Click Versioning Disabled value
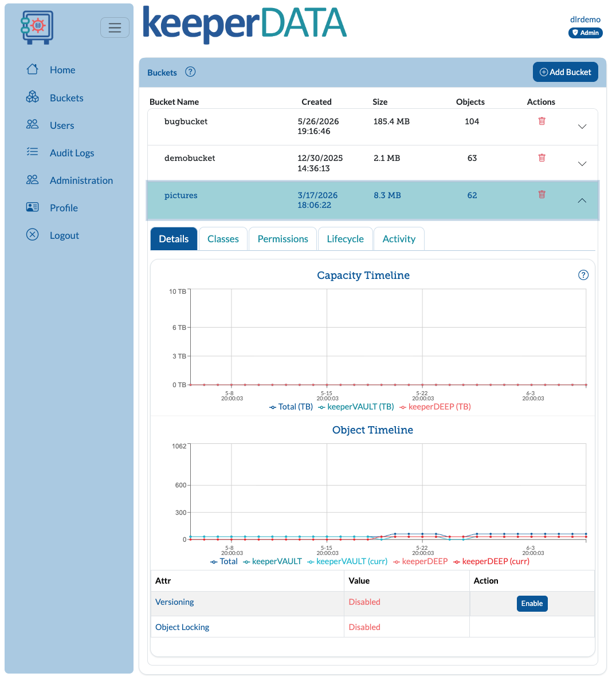This screenshot has width=616, height=677. tap(364, 602)
